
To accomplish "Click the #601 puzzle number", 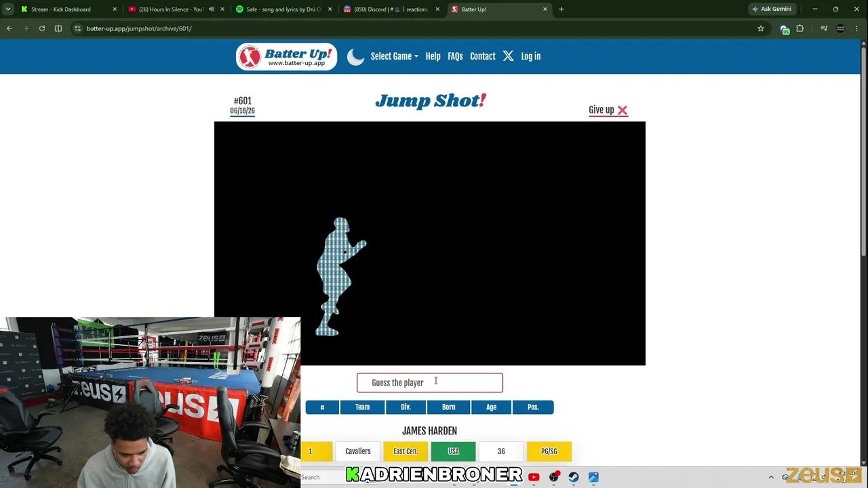I will (x=242, y=101).
